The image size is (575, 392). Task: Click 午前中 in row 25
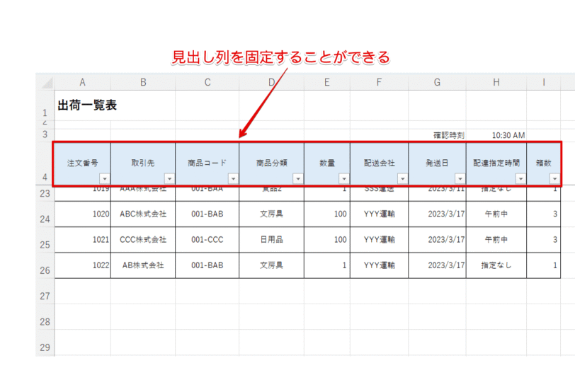click(496, 240)
